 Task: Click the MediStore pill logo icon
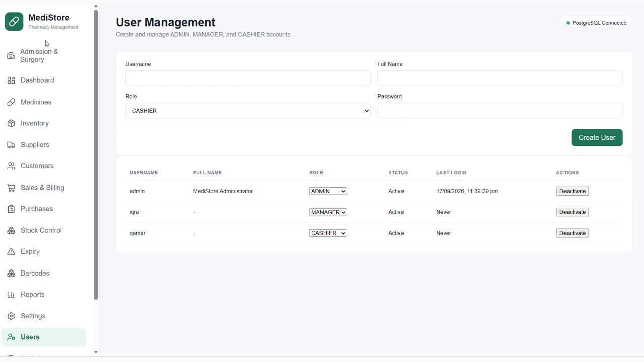point(14,22)
